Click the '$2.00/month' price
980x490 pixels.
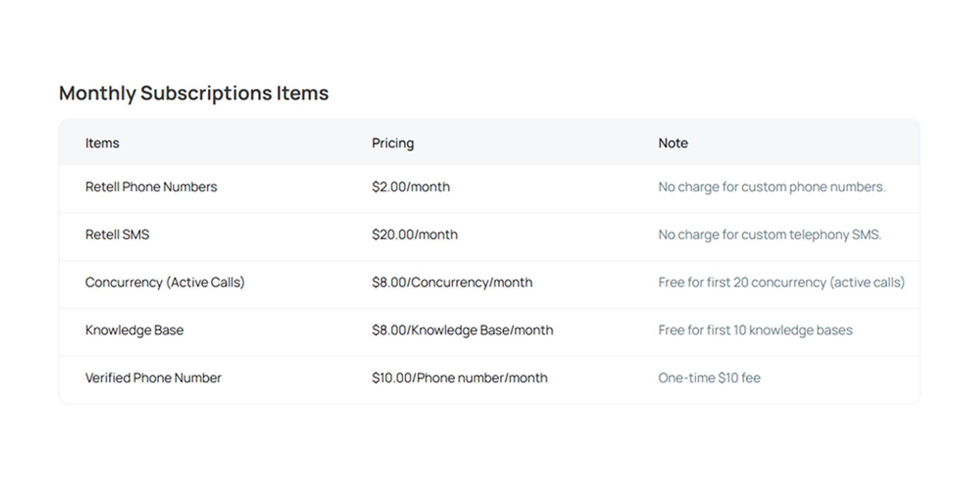[411, 187]
